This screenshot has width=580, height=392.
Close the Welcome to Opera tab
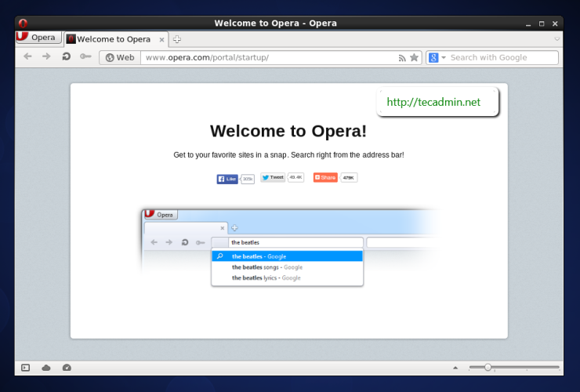point(162,39)
